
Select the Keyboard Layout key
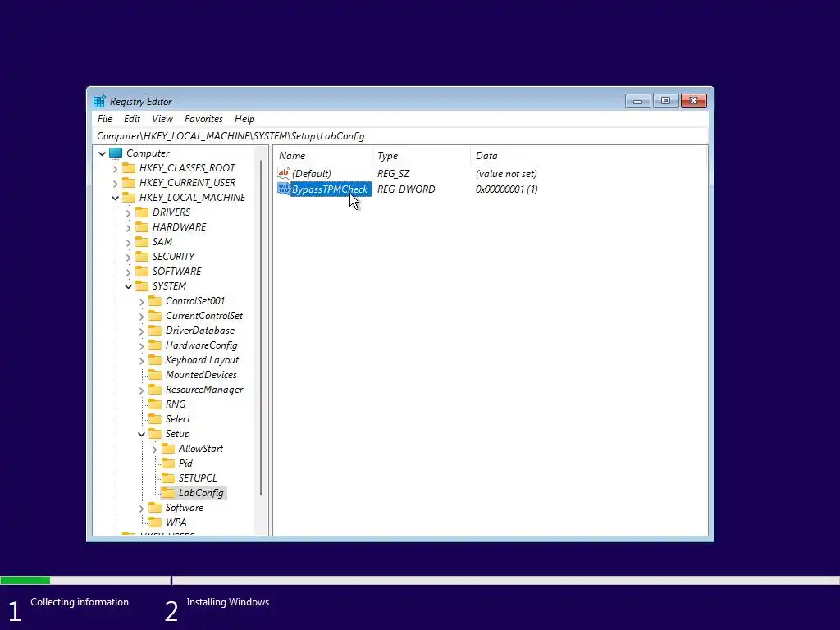tap(202, 360)
